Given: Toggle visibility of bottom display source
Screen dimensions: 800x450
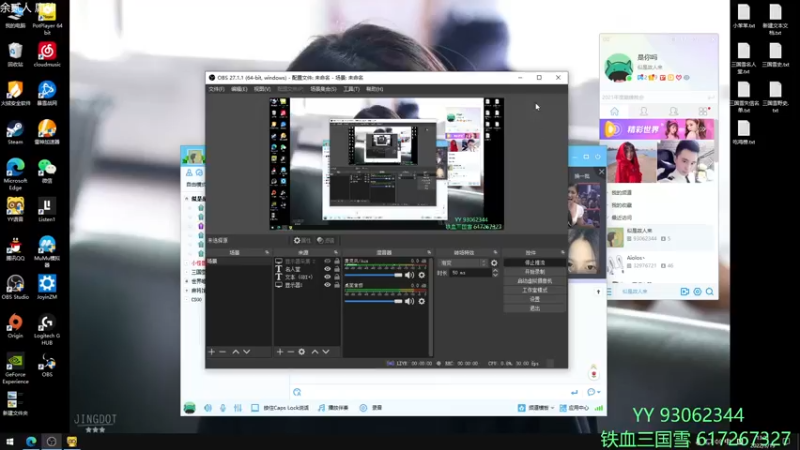Looking at the screenshot, I should tap(328, 285).
